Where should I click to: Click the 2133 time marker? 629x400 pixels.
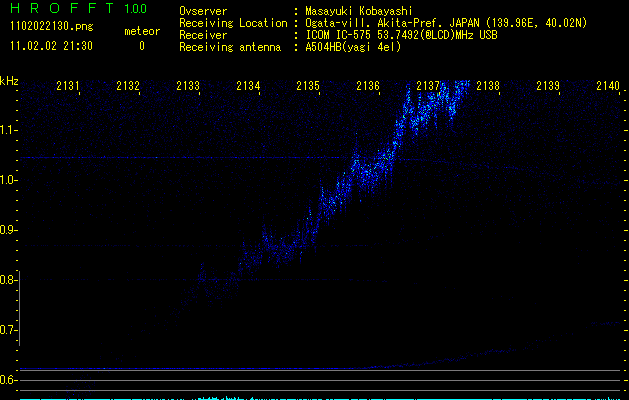(x=188, y=86)
